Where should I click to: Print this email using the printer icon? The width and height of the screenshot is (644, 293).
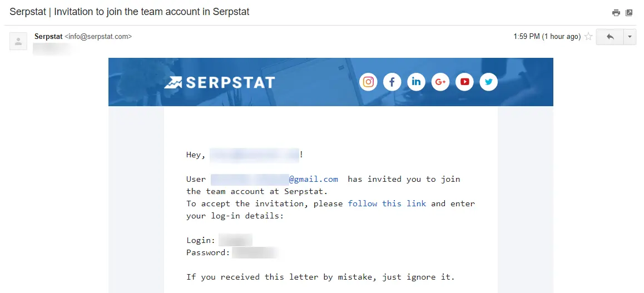(616, 13)
